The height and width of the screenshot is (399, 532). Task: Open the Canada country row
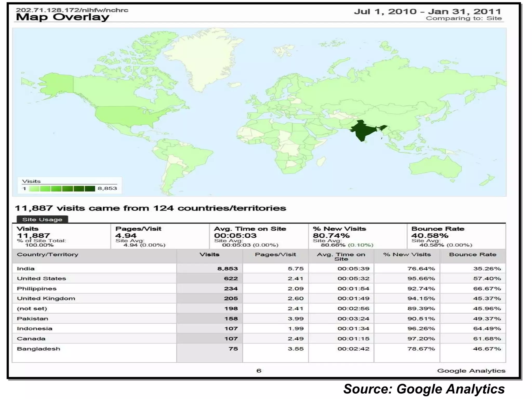(x=259, y=338)
